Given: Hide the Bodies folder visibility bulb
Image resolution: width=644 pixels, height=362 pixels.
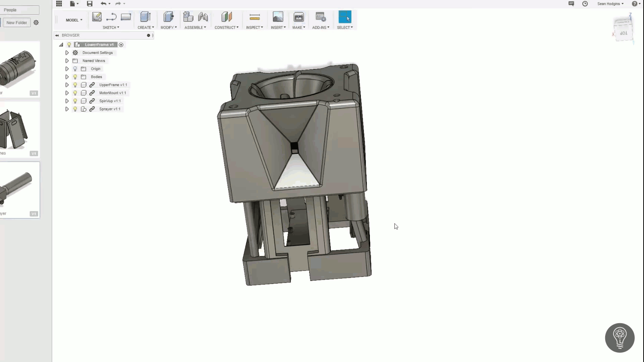Looking at the screenshot, I should pos(75,77).
